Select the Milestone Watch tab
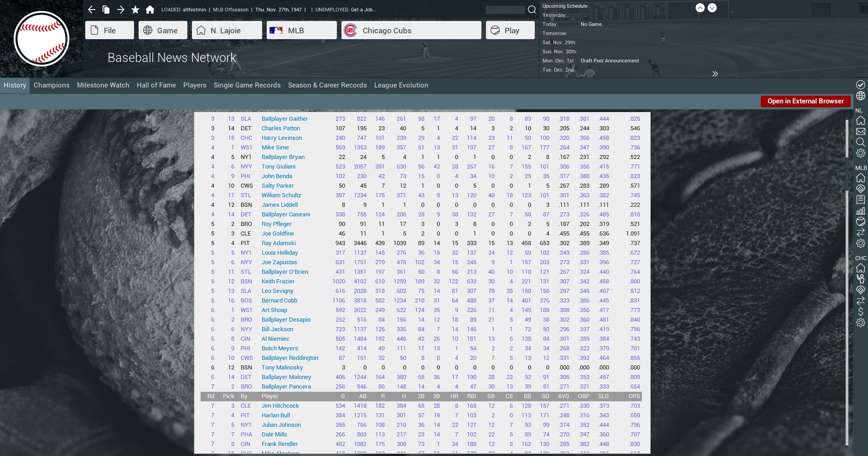Viewport: 868px width, 456px height. point(103,85)
